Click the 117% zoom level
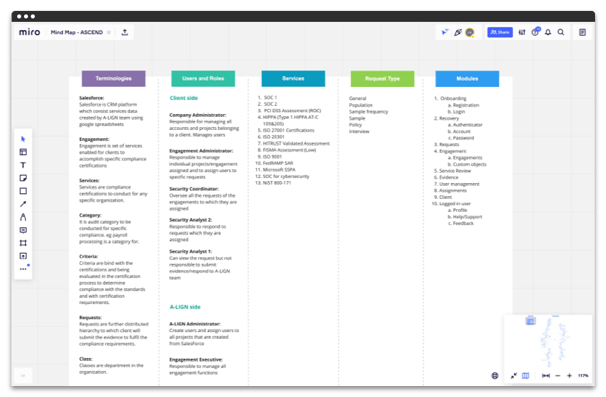The width and height of the screenshot is (606, 397). [x=583, y=375]
